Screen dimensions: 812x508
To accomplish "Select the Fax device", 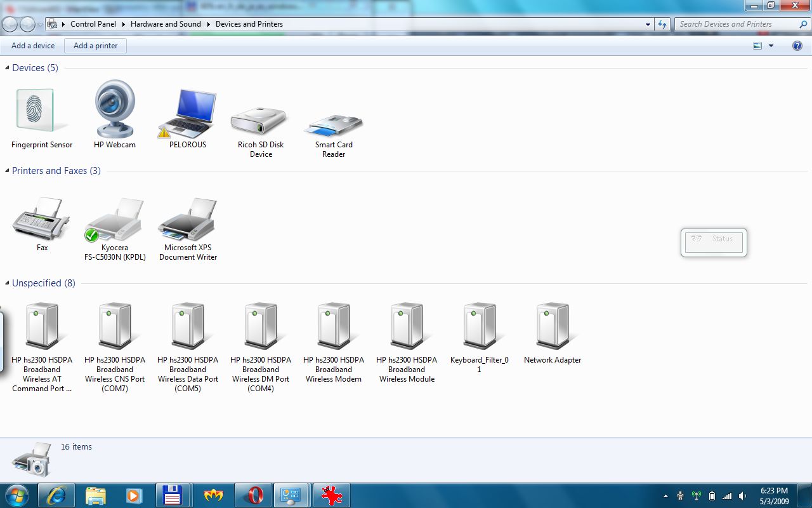I will 41,219.
